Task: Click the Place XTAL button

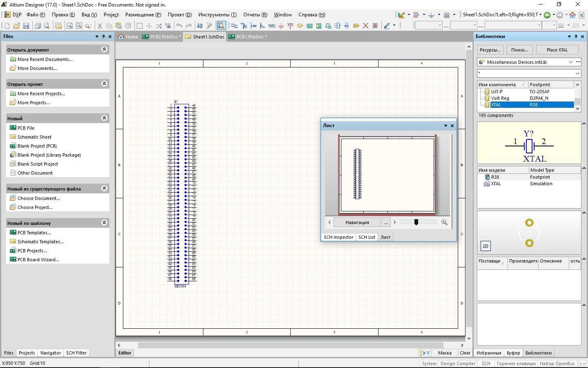Action: click(557, 50)
